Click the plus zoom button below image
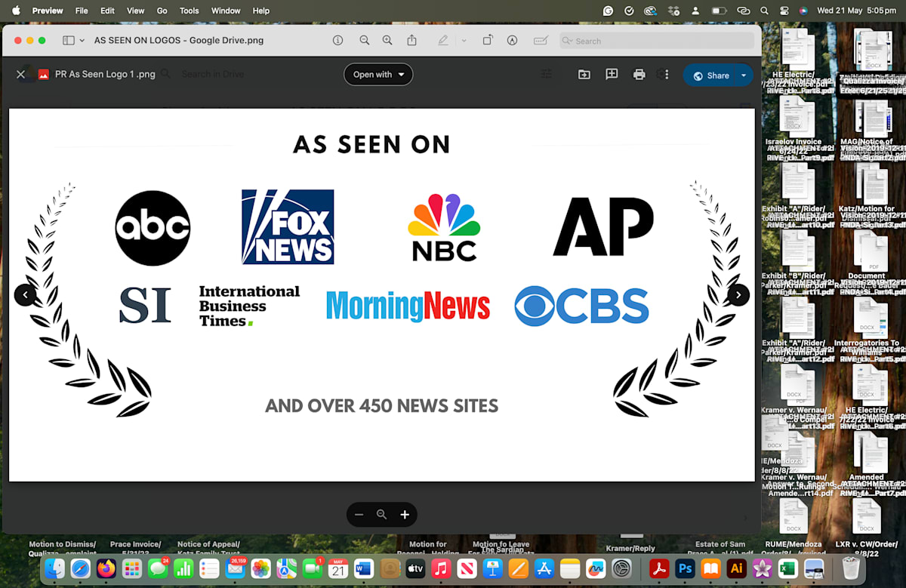906x588 pixels. coord(405,515)
